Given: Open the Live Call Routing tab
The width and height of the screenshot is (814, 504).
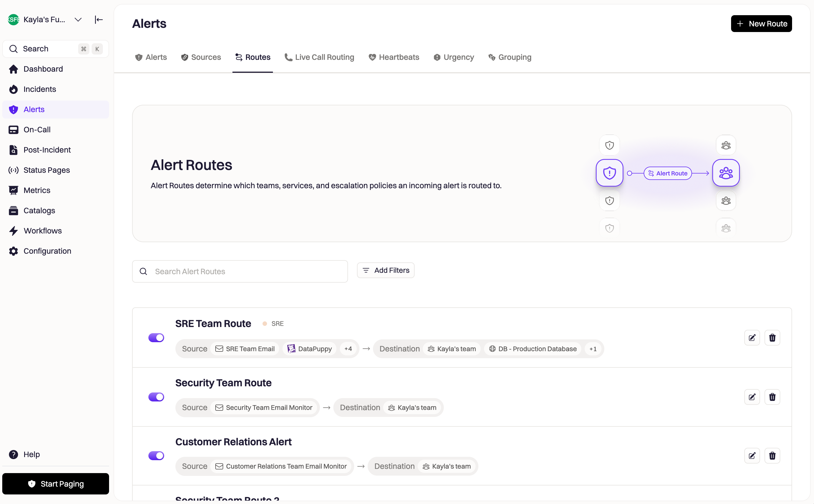Looking at the screenshot, I should click(x=319, y=57).
